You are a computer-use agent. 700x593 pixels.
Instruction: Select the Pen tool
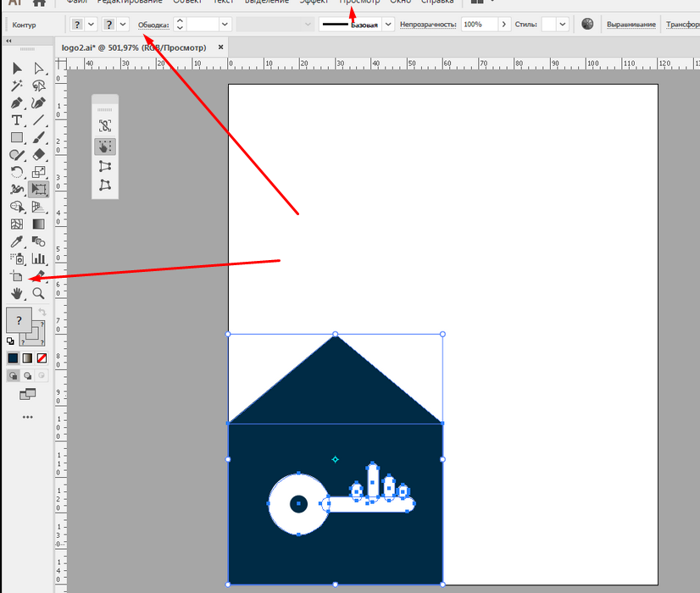(17, 103)
